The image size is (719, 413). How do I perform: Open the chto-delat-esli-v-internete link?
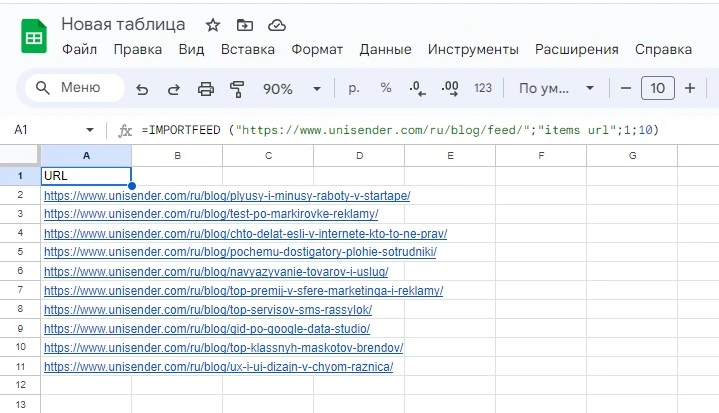tap(245, 234)
